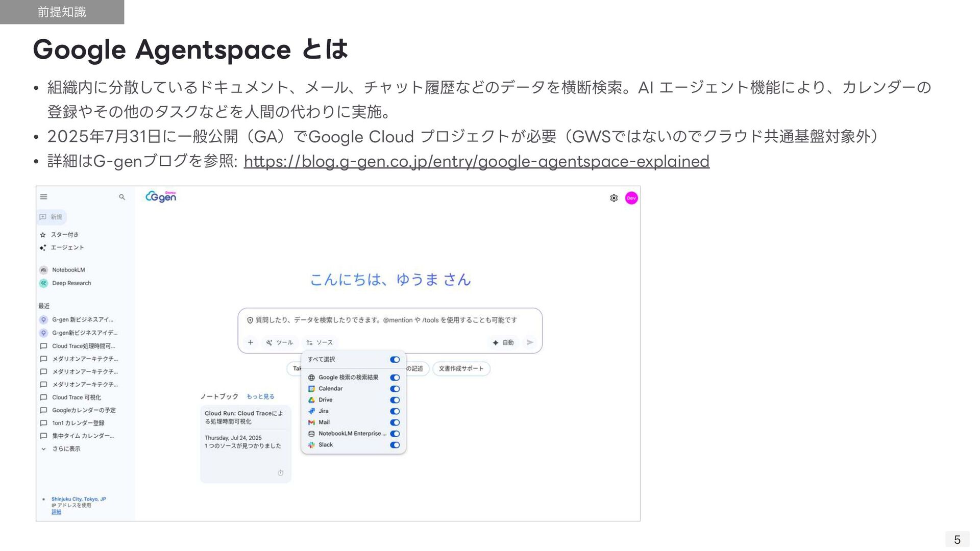Click the chat icon beside Cloud Trace 可視化
Screen dimensions: 980x551
pos(43,397)
